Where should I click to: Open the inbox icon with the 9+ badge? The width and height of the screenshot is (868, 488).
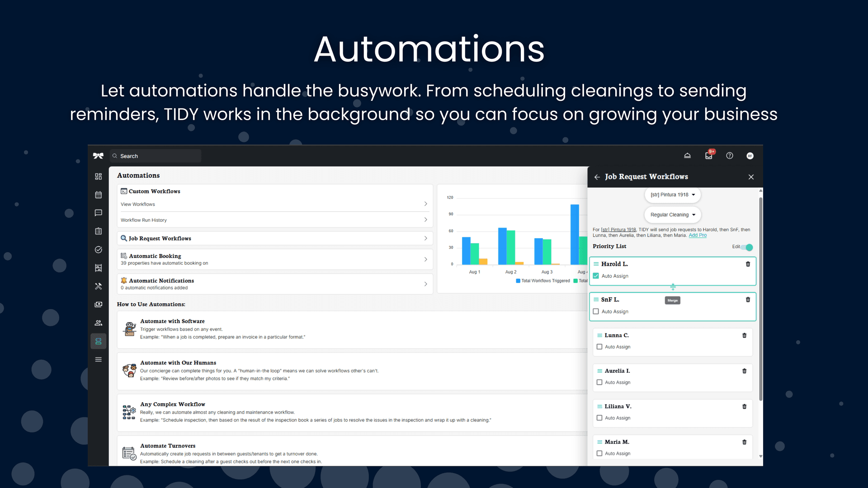point(708,155)
